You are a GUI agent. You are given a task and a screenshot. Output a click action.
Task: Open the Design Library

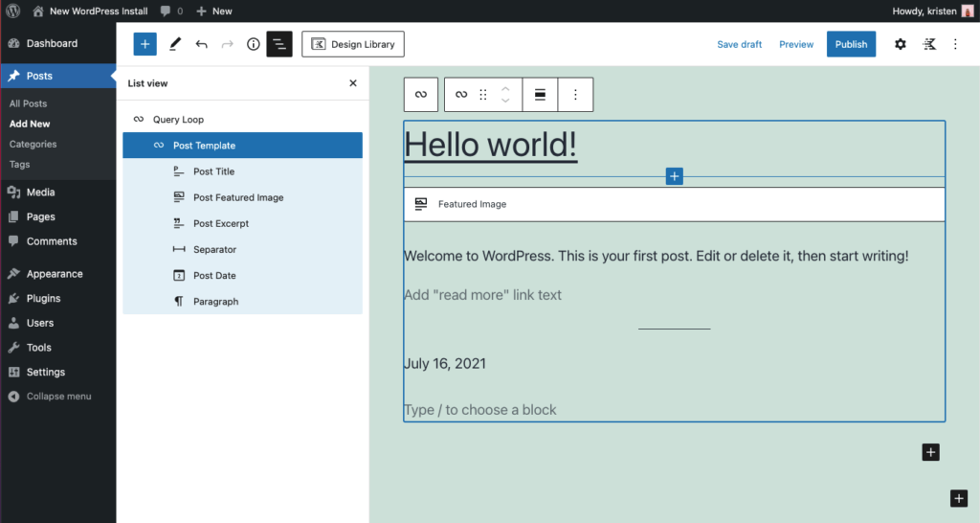(353, 44)
